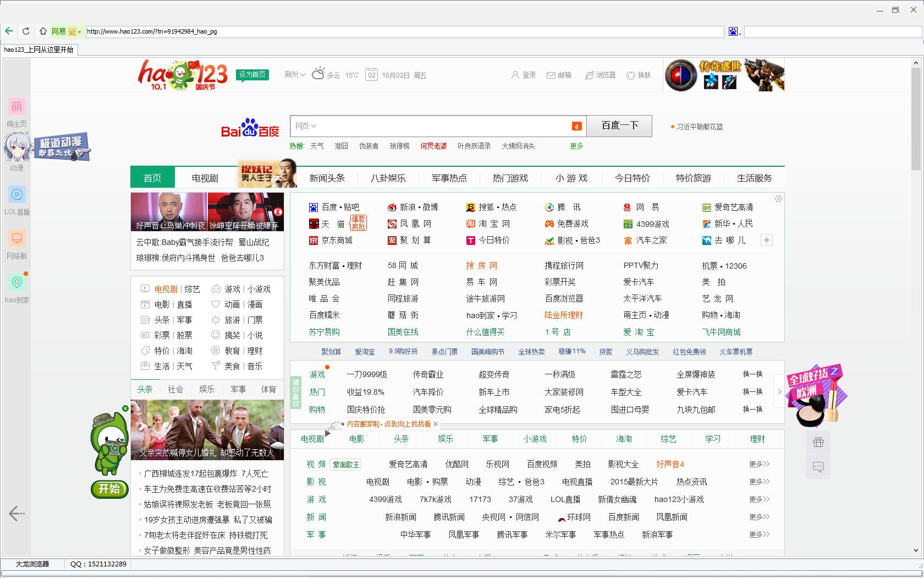Screen dimensions: 924x578
Task: Open 机票·12306 link
Action: [x=724, y=265]
